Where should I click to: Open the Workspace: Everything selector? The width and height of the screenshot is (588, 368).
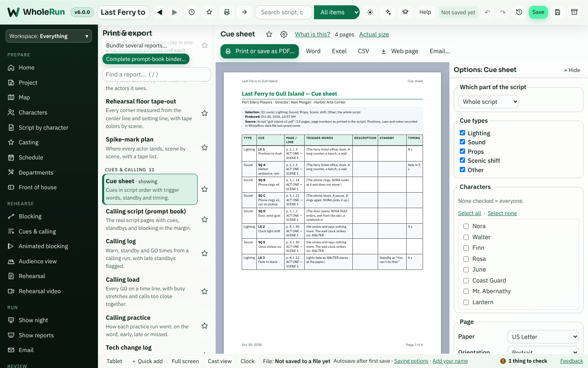(49, 36)
